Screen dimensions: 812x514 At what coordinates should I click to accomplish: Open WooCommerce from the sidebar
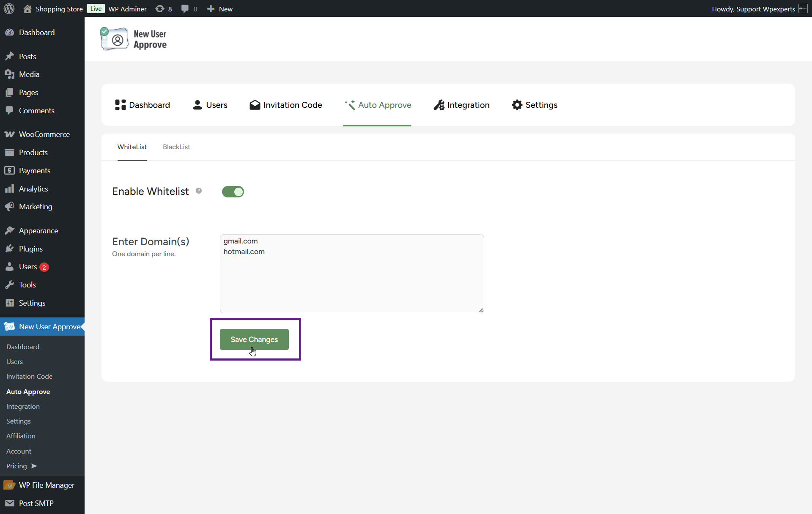click(44, 134)
